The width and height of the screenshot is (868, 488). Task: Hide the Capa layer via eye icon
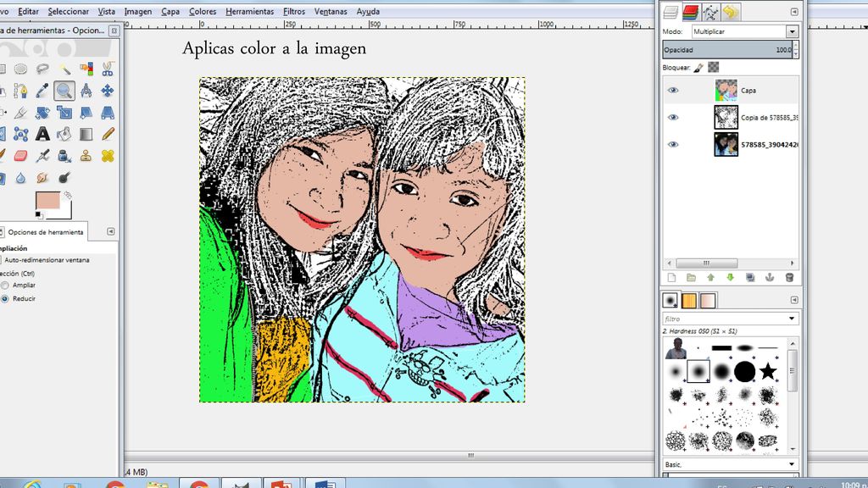(x=673, y=90)
